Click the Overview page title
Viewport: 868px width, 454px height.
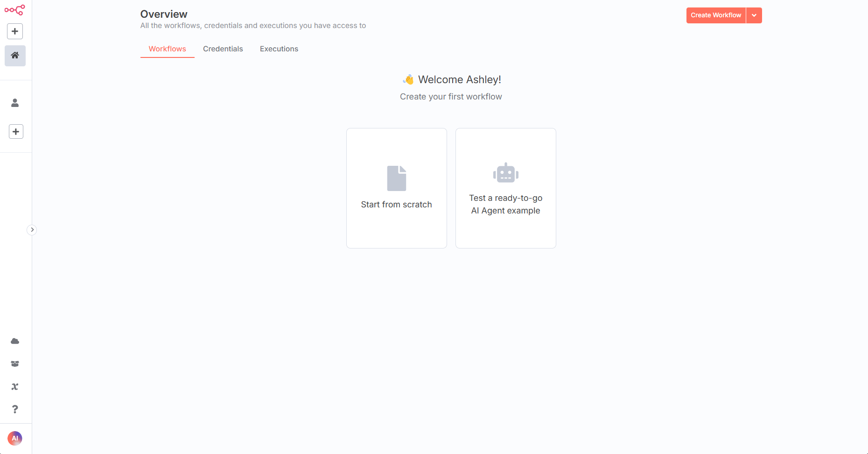click(164, 14)
